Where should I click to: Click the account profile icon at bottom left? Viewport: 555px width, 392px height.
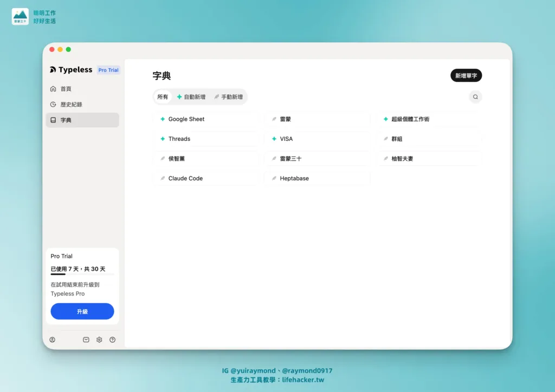[53, 339]
